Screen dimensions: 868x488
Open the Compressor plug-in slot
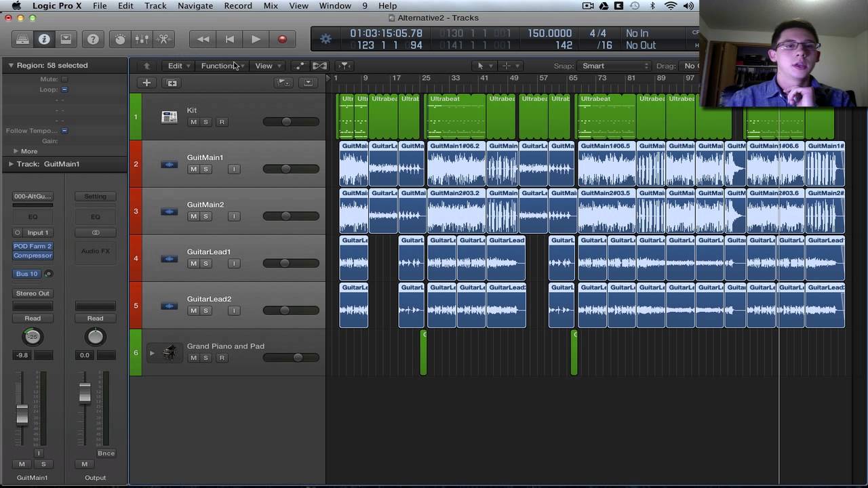pos(33,256)
